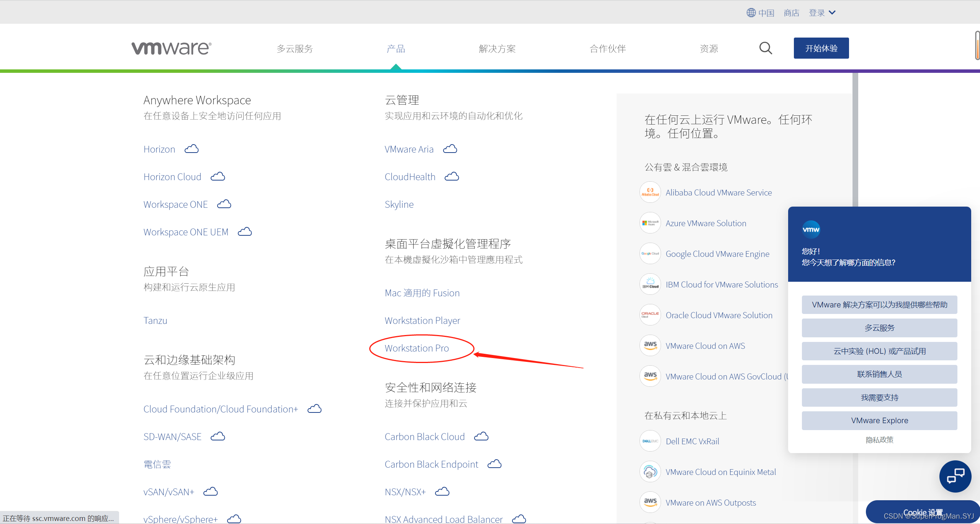Open the 隐私政策 link in chat

(x=879, y=440)
